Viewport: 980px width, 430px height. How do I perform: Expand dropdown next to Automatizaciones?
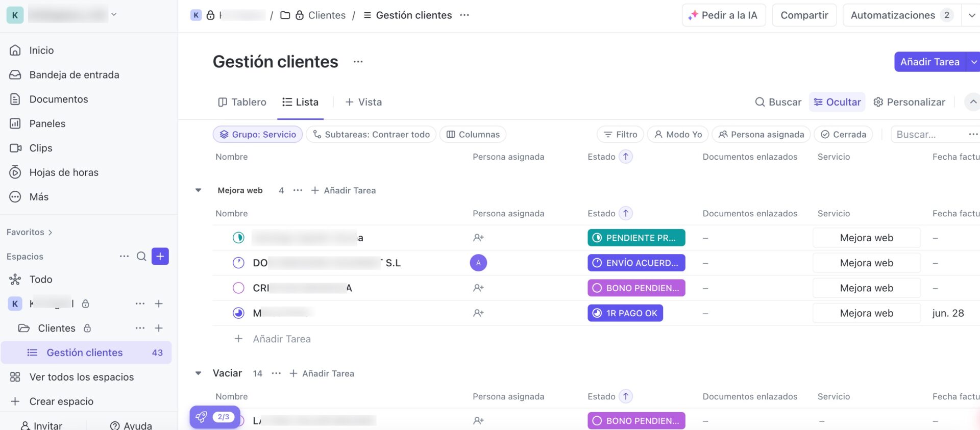[971, 15]
